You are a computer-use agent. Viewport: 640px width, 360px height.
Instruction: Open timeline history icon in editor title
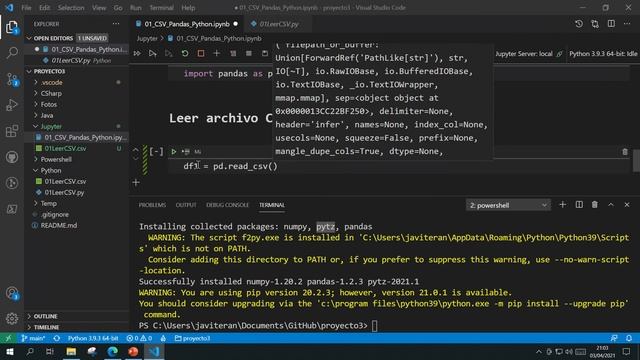point(579,24)
